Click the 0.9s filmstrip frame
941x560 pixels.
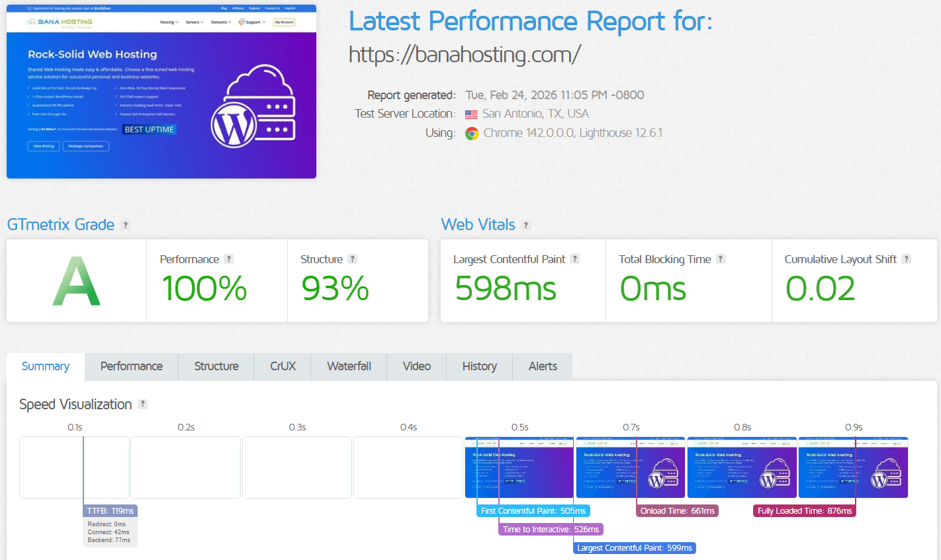pyautogui.click(x=854, y=467)
